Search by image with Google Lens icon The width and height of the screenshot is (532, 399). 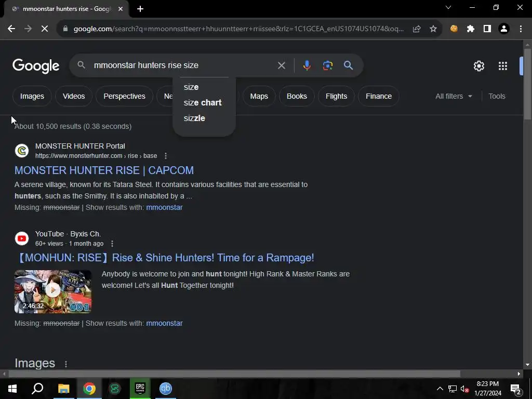328,65
